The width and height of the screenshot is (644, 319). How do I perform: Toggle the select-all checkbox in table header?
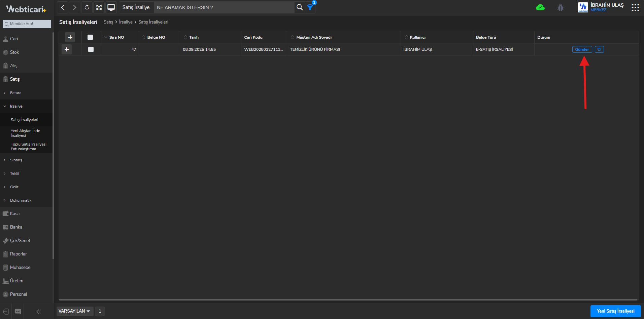(x=90, y=37)
